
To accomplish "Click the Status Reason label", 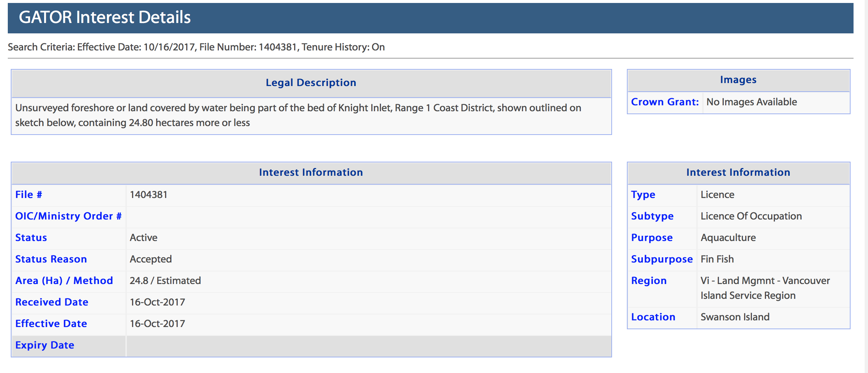I will point(51,259).
